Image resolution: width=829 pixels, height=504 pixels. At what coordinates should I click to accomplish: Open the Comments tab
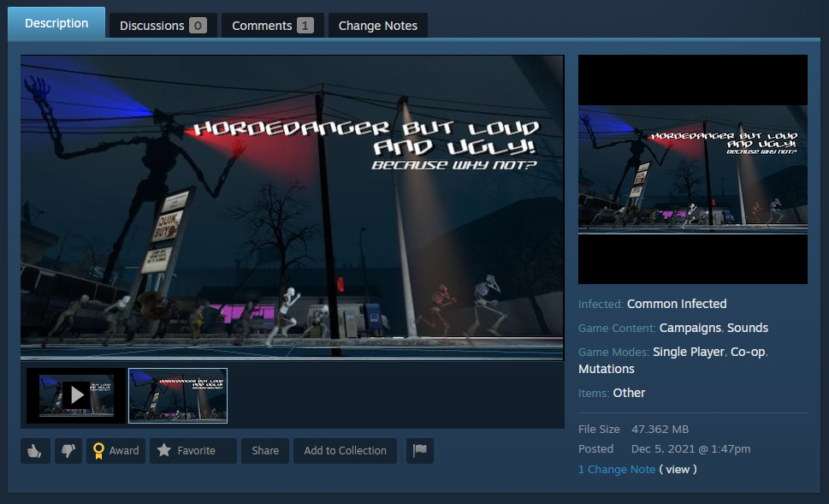pyautogui.click(x=272, y=26)
